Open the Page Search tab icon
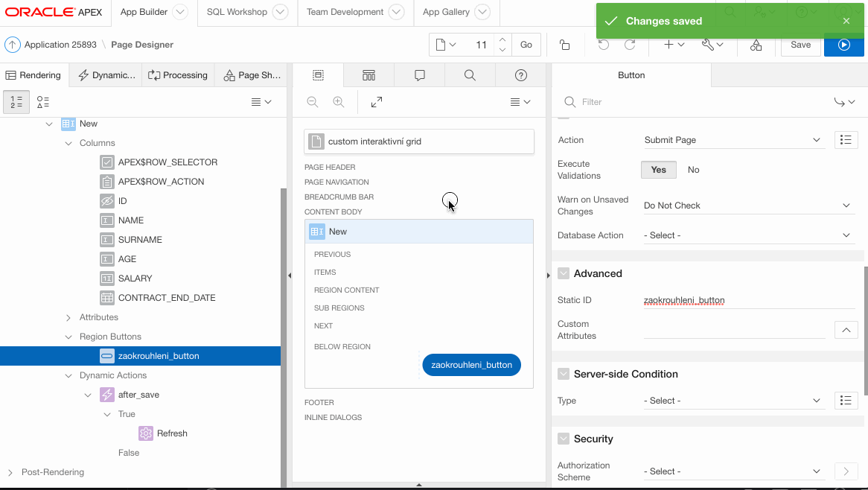 pyautogui.click(x=470, y=75)
